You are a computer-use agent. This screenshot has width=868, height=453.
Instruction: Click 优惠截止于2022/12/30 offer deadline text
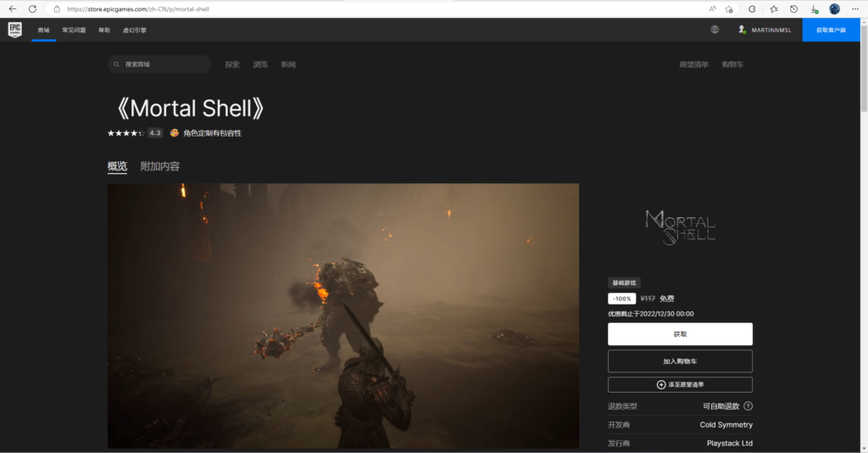650,313
